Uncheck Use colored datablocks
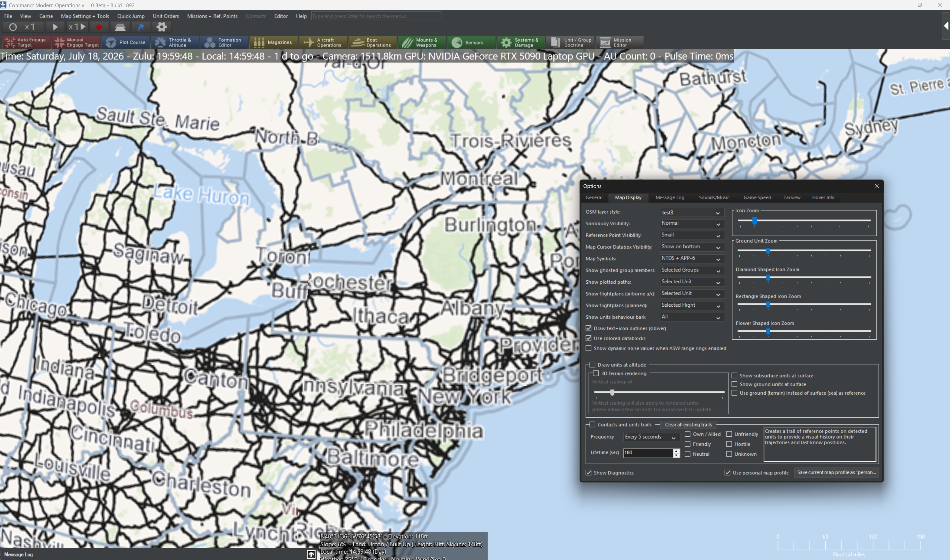The height and width of the screenshot is (560, 950). [x=588, y=338]
